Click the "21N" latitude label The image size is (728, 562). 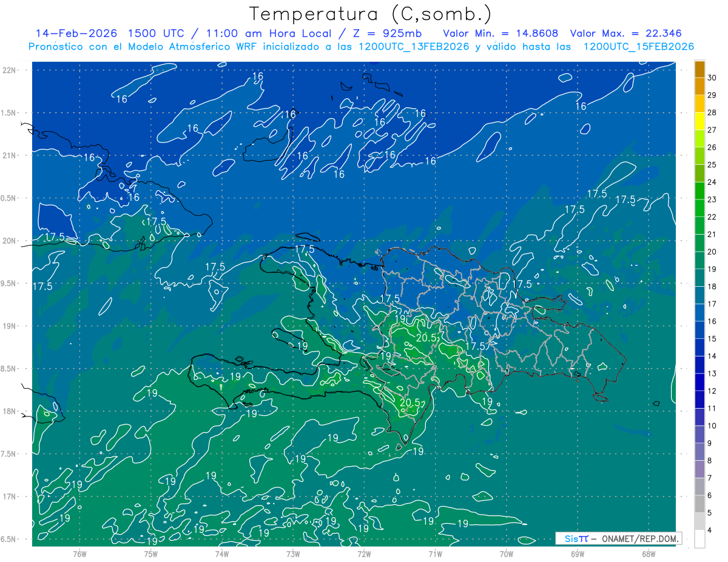10,155
